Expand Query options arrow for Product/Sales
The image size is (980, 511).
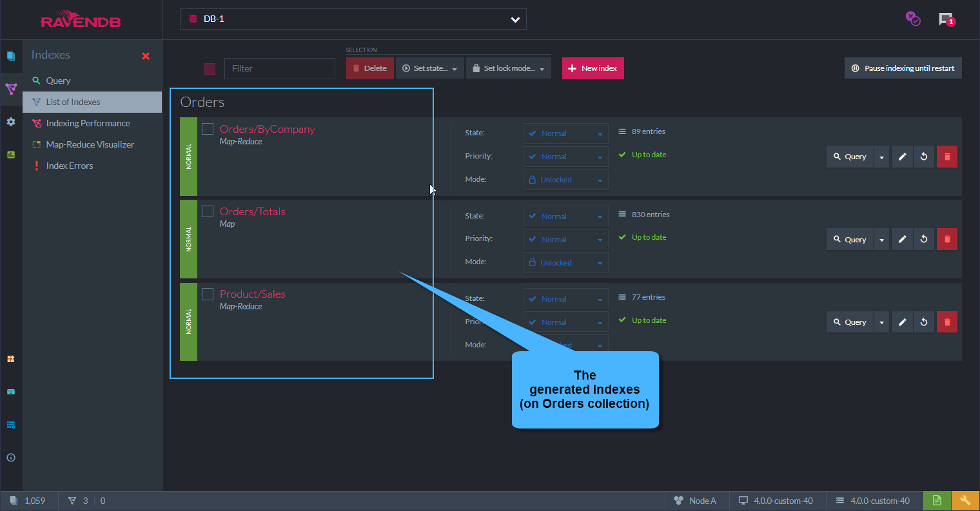coord(881,322)
